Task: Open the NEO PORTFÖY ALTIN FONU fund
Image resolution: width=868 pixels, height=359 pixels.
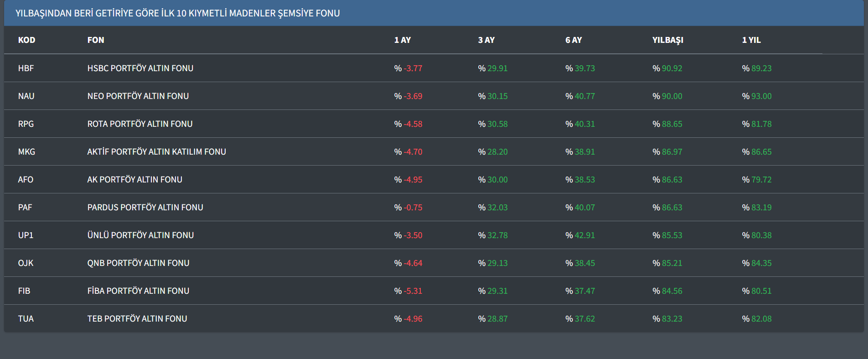Action: tap(138, 96)
